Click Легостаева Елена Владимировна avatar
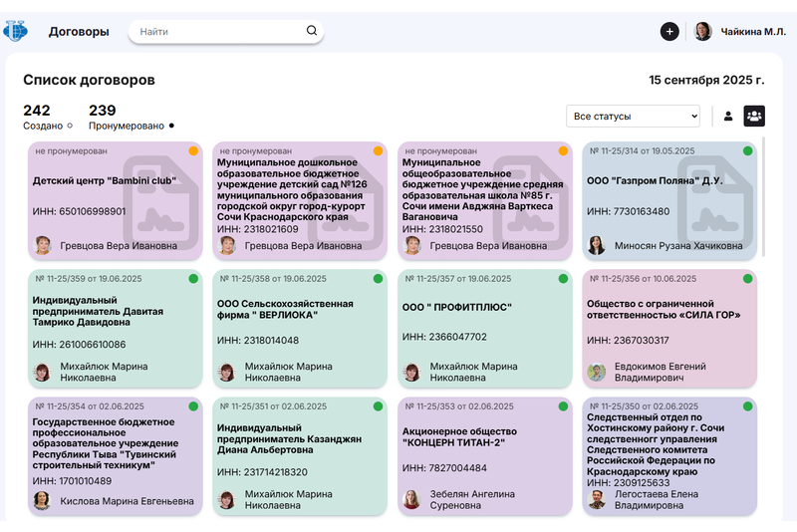This screenshot has height=532, width=797. point(596,500)
